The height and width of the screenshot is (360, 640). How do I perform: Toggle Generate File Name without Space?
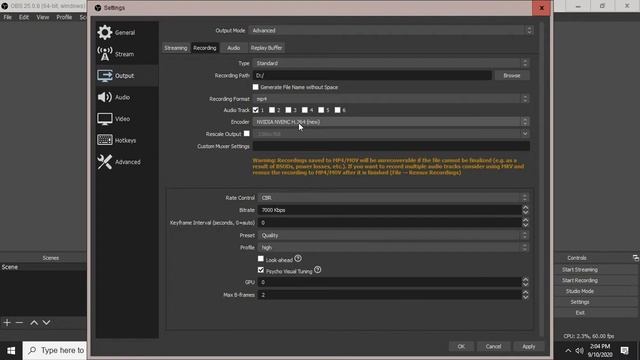click(x=256, y=87)
